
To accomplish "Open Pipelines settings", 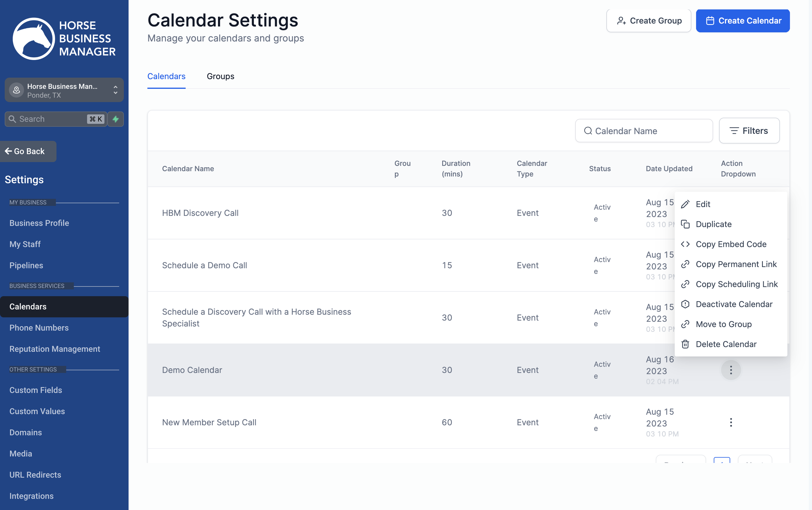I will [26, 265].
